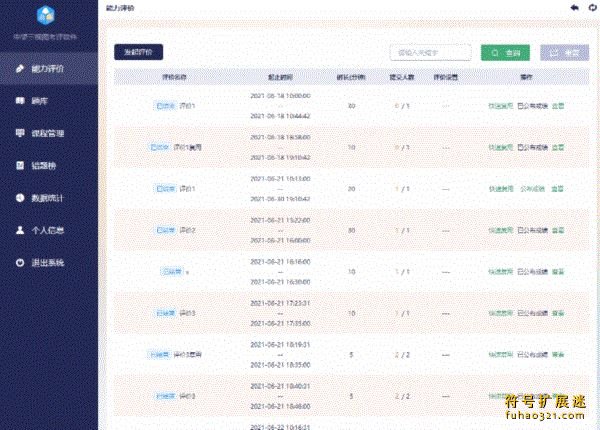
Task: Click the dark 发起评价 button
Action: [139, 52]
